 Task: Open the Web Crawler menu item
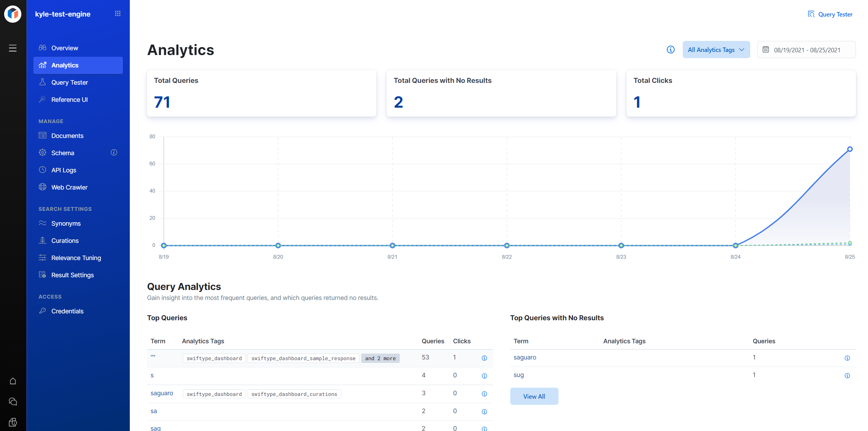(69, 187)
